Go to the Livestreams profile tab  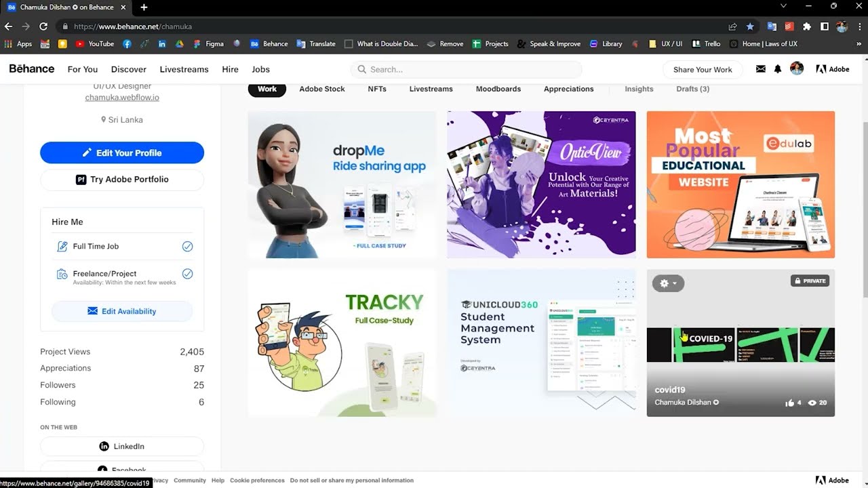tap(431, 89)
